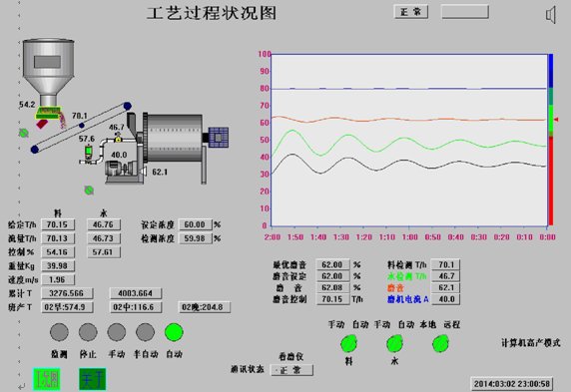Toggle the 料 manual/auto switch
This screenshot has width=571, height=392.
tap(348, 344)
